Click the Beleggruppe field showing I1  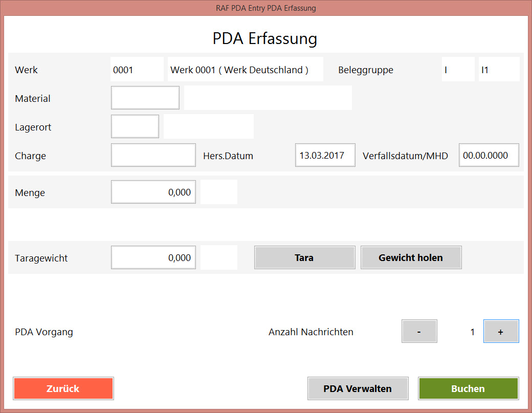(499, 69)
